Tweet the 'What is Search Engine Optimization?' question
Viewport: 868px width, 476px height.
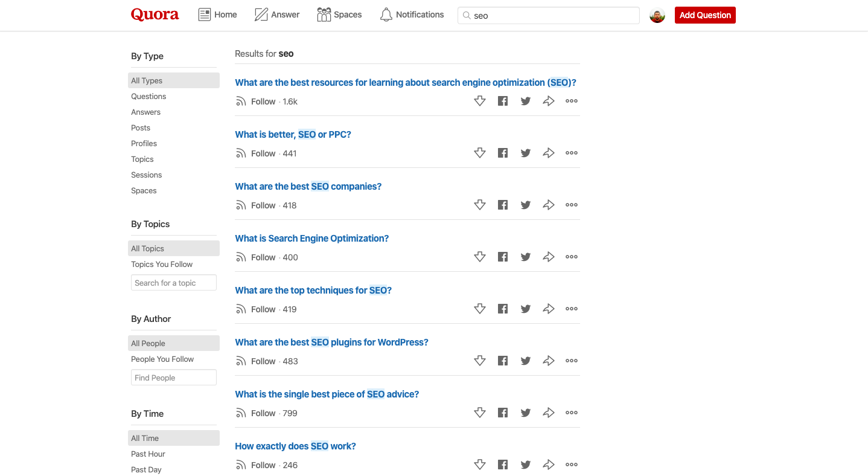click(526, 257)
